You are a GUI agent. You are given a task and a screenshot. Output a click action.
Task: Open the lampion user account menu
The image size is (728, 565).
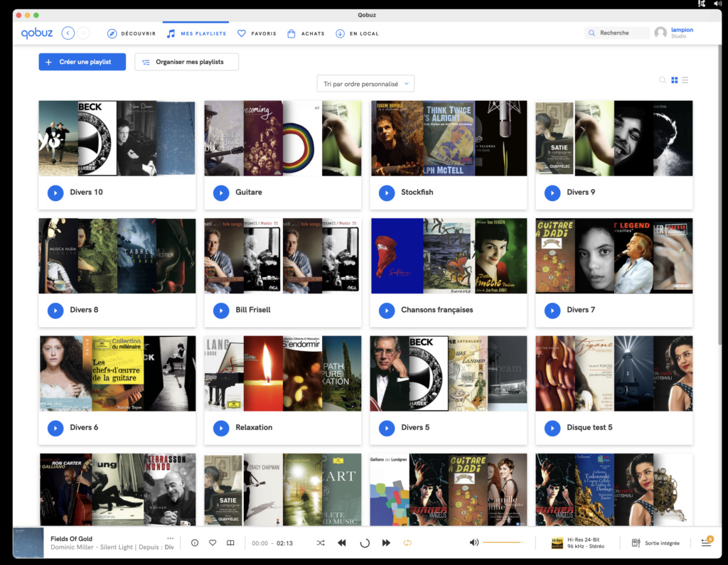click(x=682, y=33)
